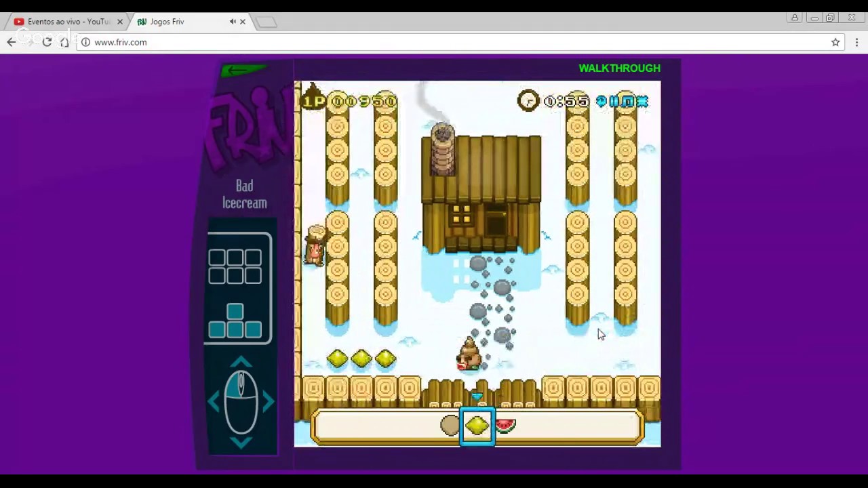
Task: Close the Jogos Friv tab
Action: click(x=242, y=22)
